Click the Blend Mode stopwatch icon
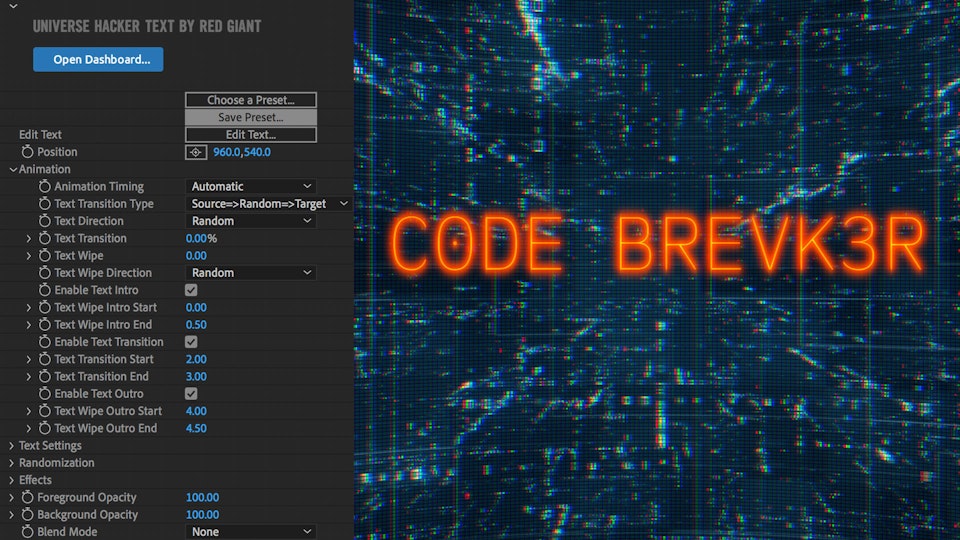This screenshot has height=540, width=960. click(x=28, y=532)
